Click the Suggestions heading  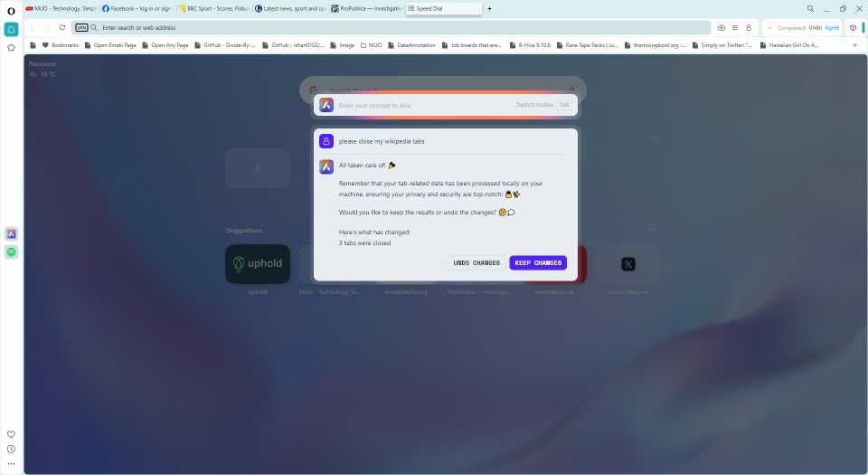coord(244,231)
